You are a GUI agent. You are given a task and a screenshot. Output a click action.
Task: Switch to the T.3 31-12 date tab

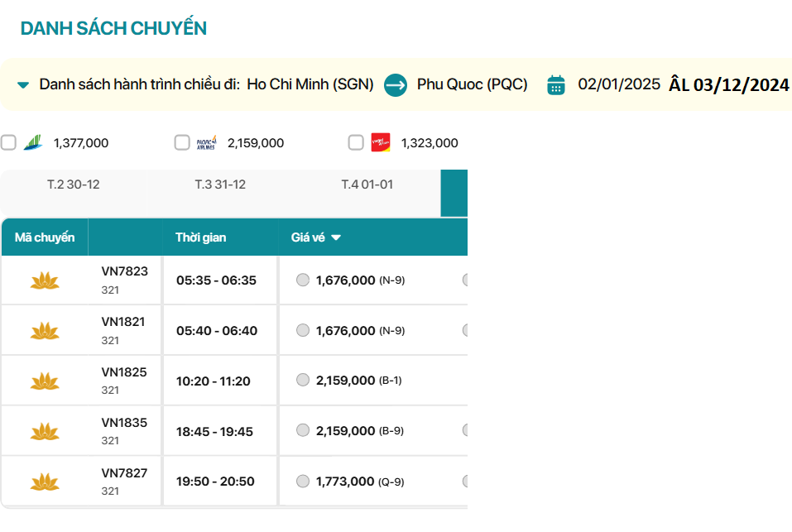[220, 185]
